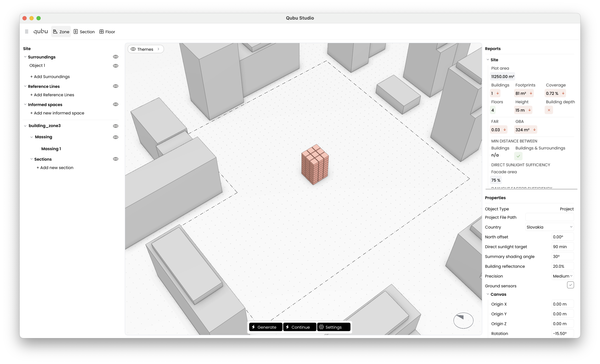Click the Project File Path field
Screen dimensions: 600x364
click(549, 217)
